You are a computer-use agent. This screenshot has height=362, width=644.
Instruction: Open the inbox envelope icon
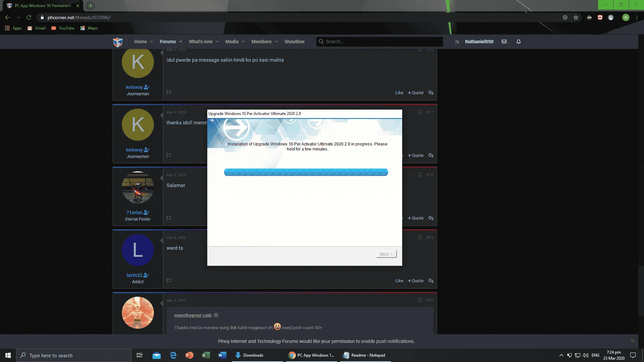(x=504, y=42)
